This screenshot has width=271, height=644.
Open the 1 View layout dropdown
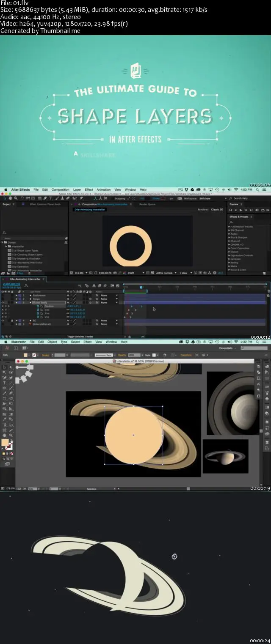tap(185, 273)
